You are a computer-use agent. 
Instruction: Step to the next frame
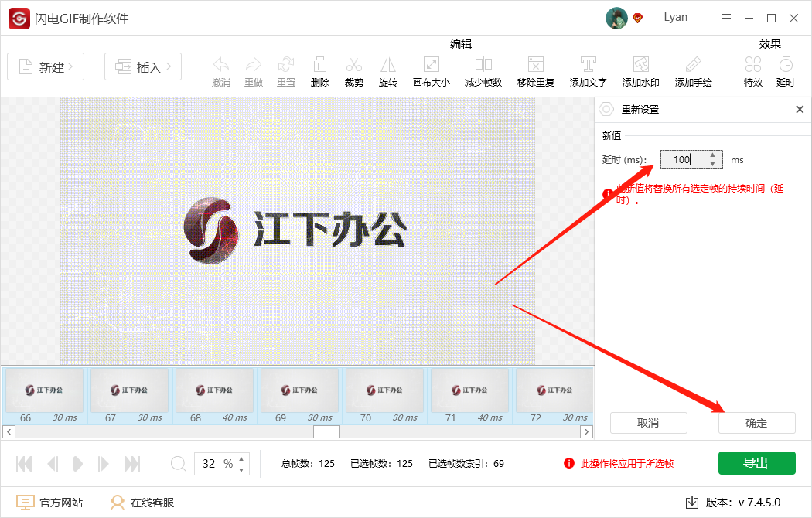103,464
